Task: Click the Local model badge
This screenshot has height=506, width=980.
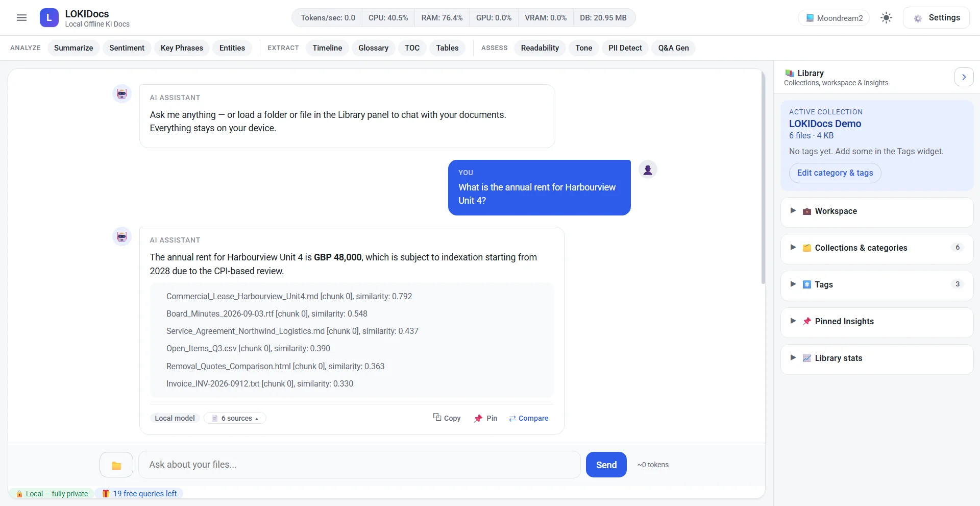Action: tap(175, 418)
